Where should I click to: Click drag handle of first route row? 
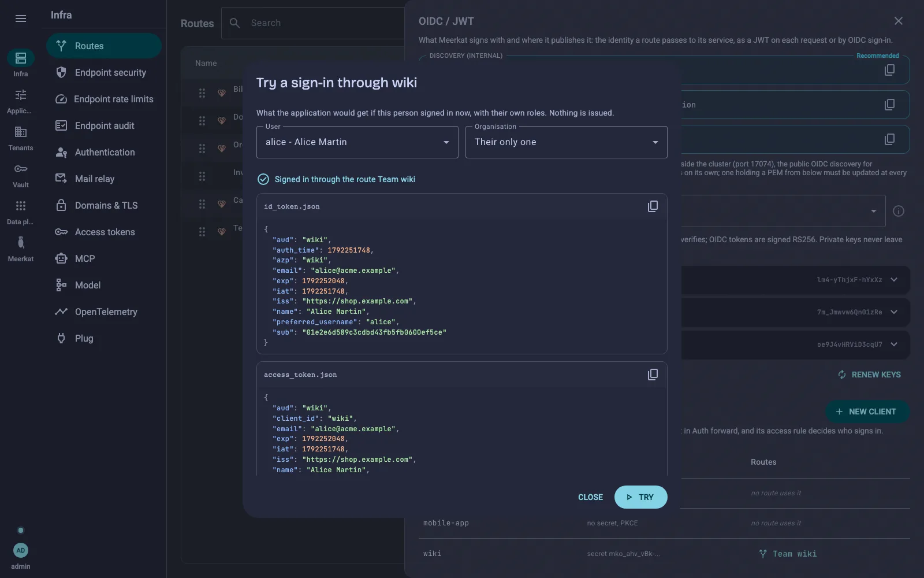click(x=202, y=93)
